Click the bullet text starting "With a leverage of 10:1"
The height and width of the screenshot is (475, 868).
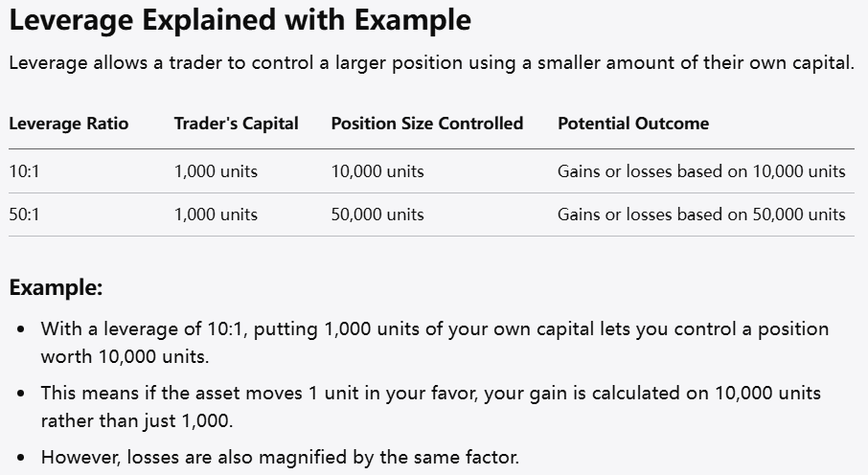coord(434,329)
